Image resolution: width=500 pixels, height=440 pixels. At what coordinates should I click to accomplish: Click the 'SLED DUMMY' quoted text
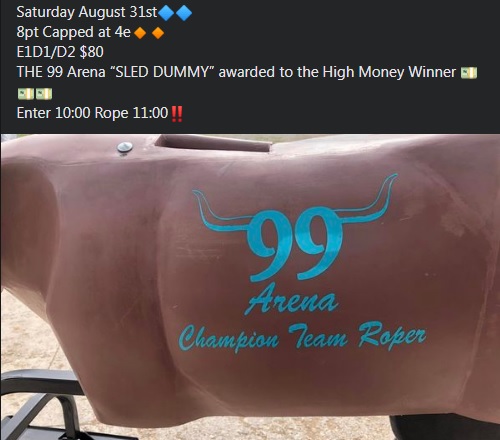164,72
